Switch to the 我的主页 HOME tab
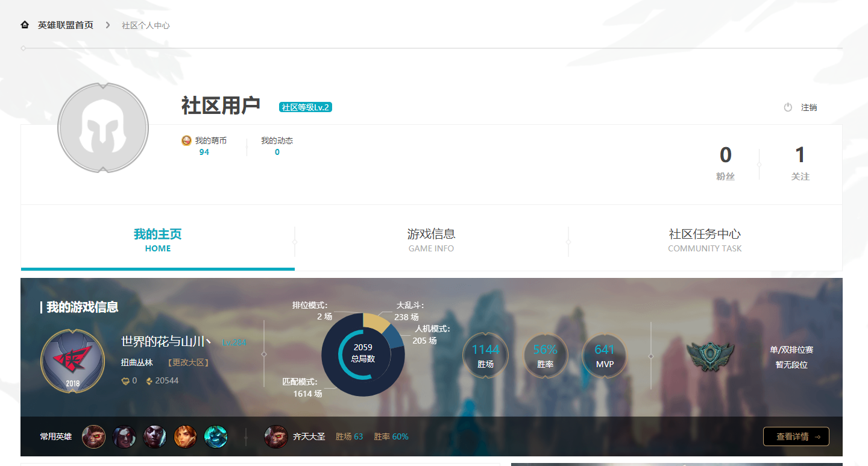 (x=158, y=239)
